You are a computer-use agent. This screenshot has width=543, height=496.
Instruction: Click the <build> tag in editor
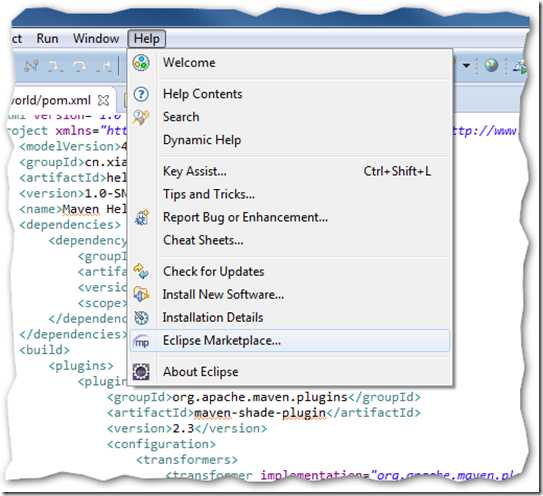pos(44,350)
